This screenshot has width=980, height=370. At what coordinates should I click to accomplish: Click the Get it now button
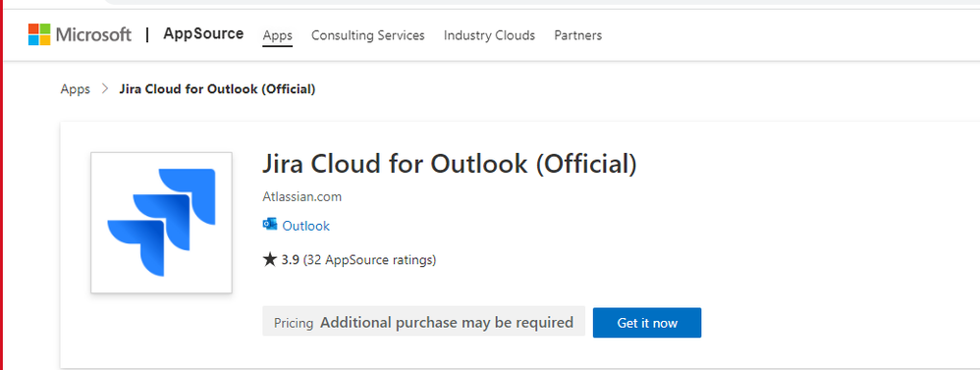[x=647, y=323]
